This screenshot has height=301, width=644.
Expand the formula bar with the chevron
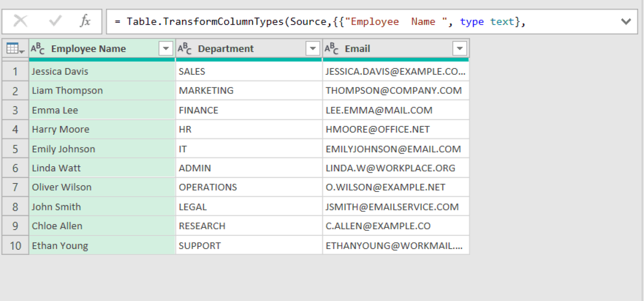626,21
